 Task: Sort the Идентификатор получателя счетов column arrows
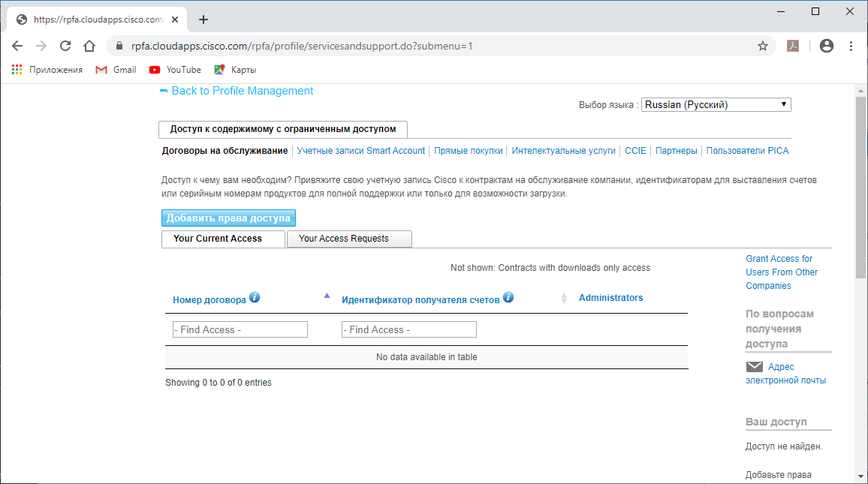click(564, 298)
